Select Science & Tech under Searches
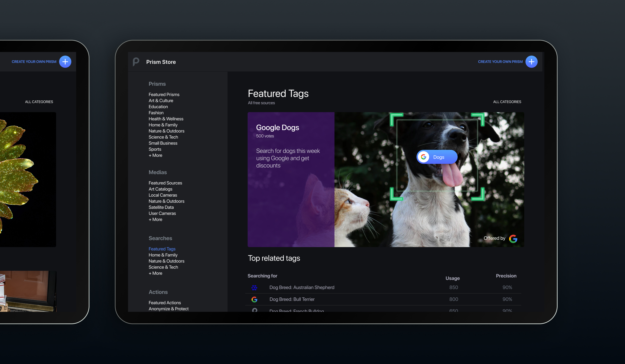The width and height of the screenshot is (625, 364). click(x=163, y=267)
